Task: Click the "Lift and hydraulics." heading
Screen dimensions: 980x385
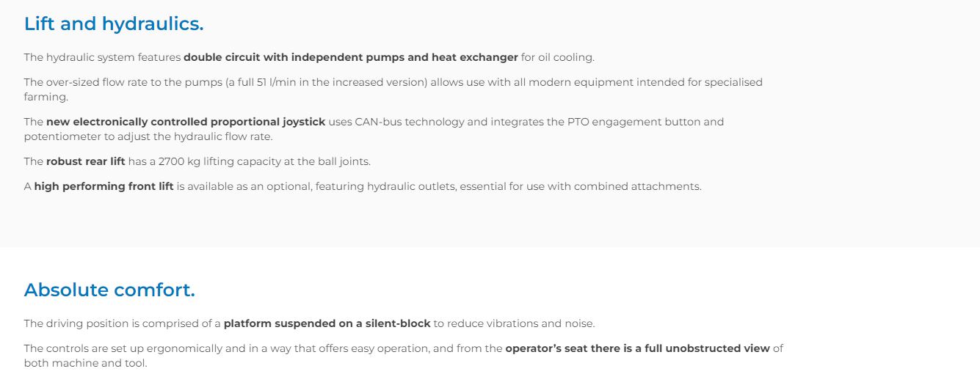Action: 114,24
